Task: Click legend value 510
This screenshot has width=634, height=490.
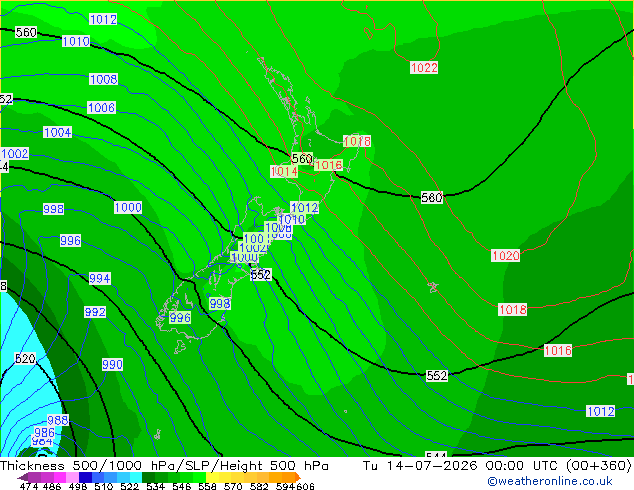Action: [x=103, y=486]
